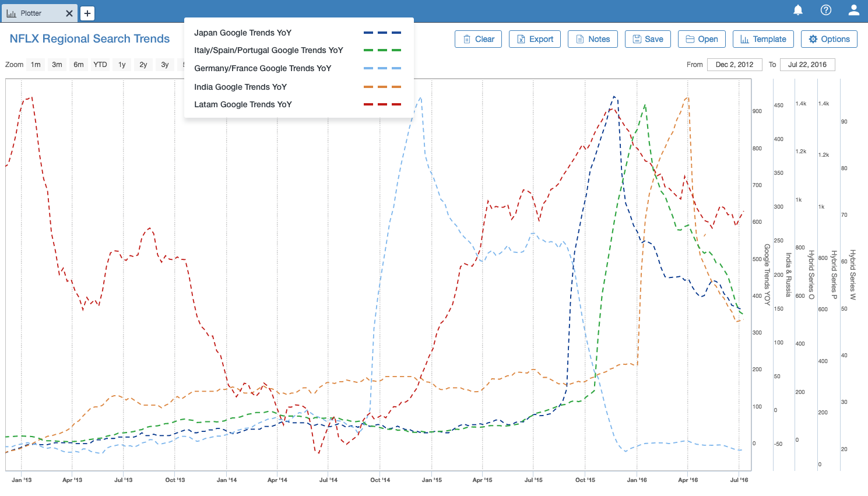Viewport: 868px width, 496px height.
Task: Open the user account profile icon
Action: (854, 10)
